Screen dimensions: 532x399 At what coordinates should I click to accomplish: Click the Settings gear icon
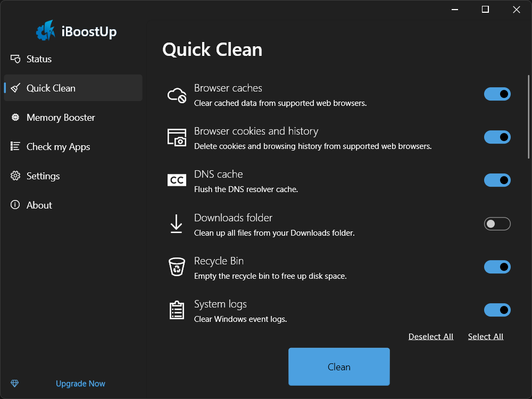(15, 176)
